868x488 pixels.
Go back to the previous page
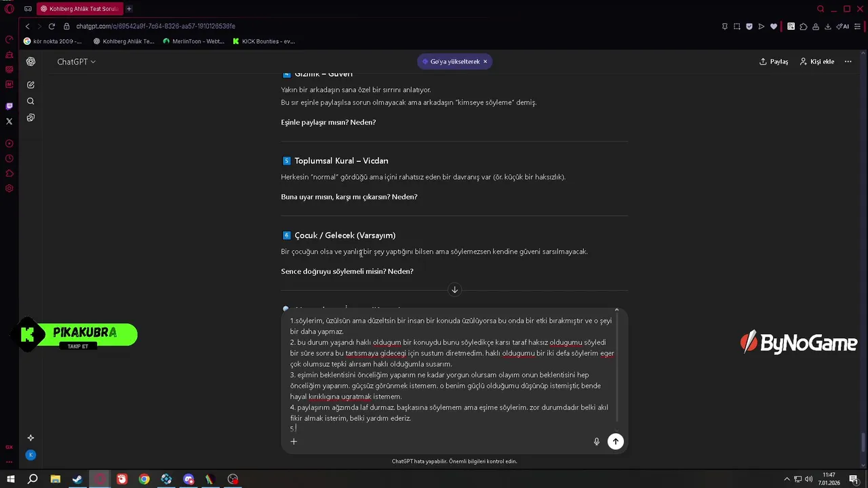27,26
